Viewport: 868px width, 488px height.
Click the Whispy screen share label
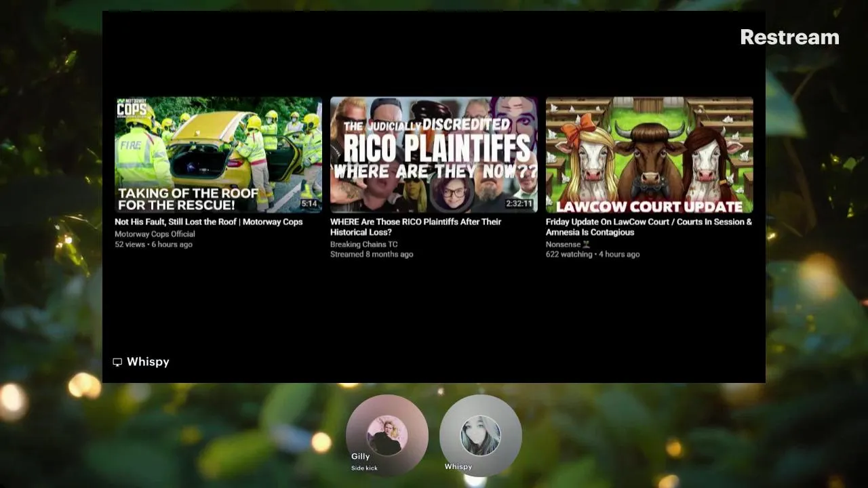click(148, 362)
